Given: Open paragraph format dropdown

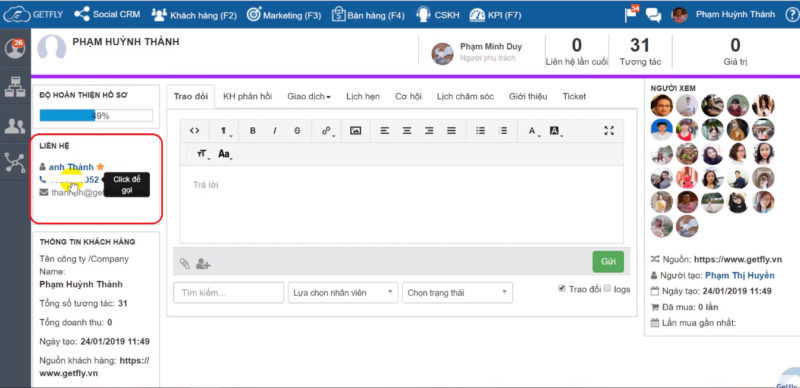Looking at the screenshot, I should pos(224,131).
